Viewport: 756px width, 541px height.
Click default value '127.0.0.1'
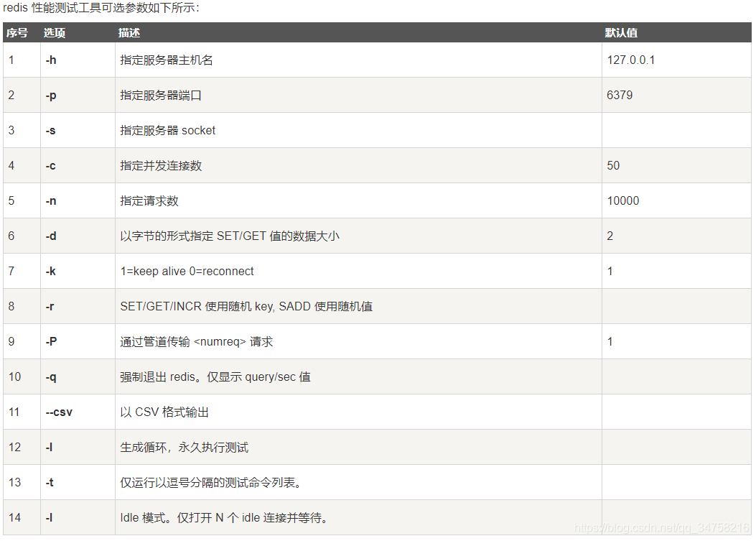tap(630, 60)
